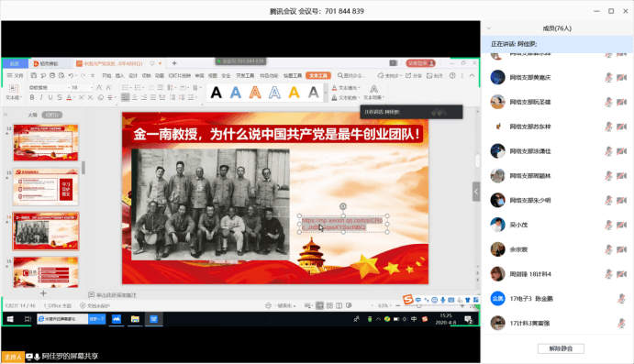
Task: Click the mp.weixin.qq.com hyperlink on slide
Action: coord(341,224)
